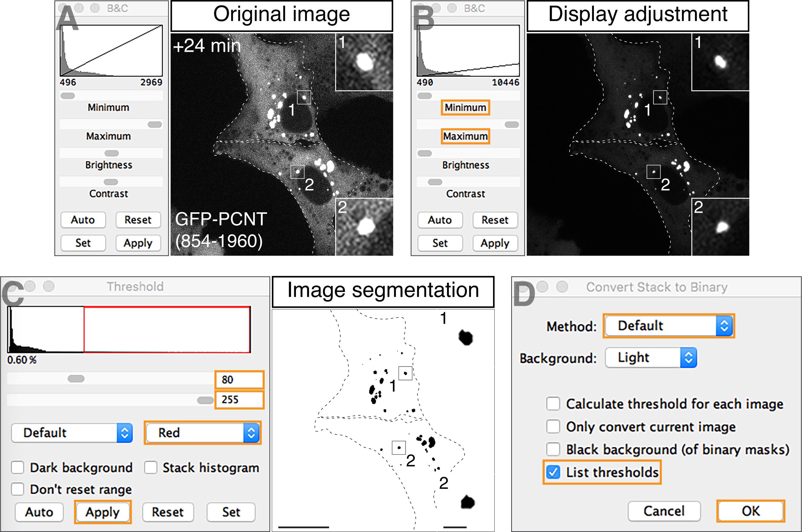This screenshot has width=802, height=532.
Task: Open Background Light dropdown
Action: point(651,358)
